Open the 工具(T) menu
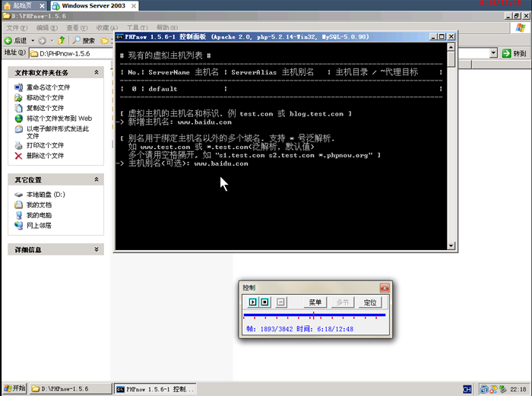Screen dimensions: 532x396 point(137,28)
